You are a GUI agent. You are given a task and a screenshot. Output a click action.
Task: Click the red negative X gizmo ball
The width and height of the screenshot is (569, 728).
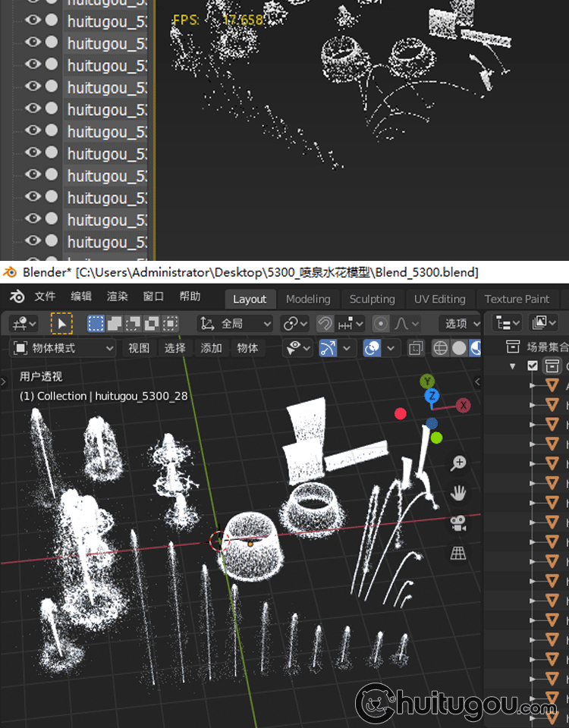coord(401,414)
